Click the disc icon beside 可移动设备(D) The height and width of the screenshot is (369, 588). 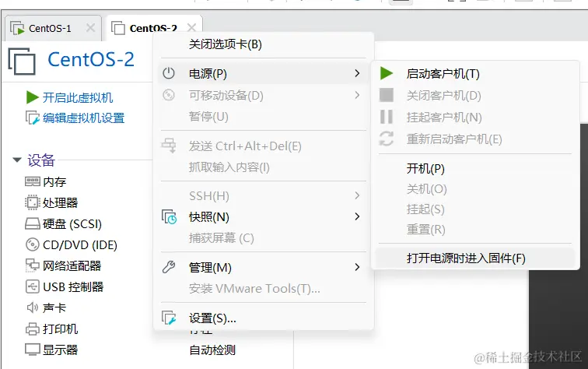[x=169, y=95]
